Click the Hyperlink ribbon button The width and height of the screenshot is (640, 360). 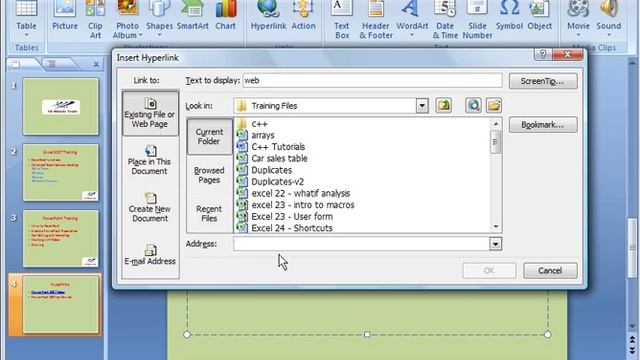tap(268, 16)
